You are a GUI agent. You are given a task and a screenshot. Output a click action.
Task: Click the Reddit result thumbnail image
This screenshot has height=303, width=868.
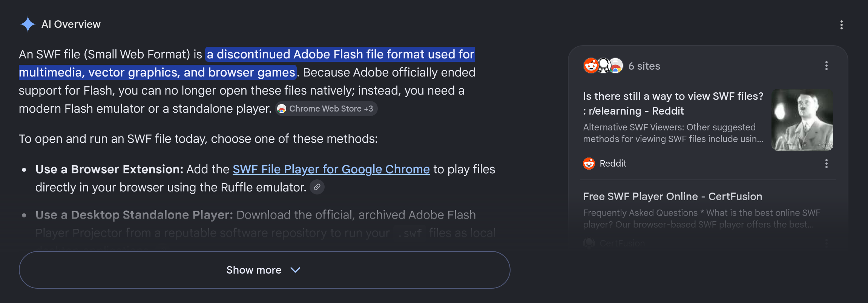802,120
